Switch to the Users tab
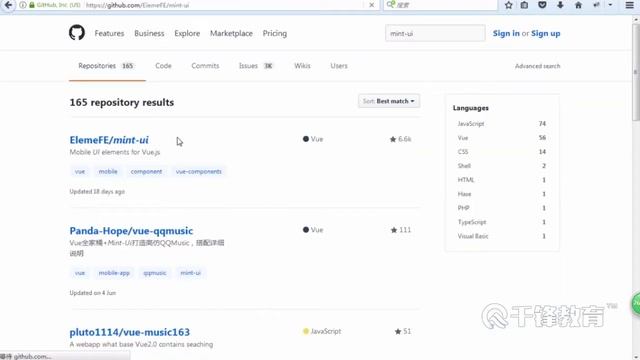Image resolution: width=640 pixels, height=360 pixels. point(339,66)
